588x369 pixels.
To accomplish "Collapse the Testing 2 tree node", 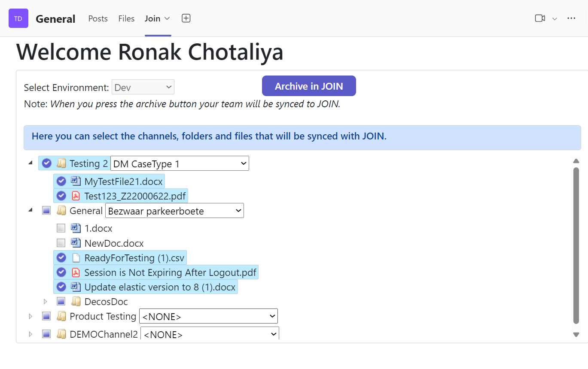I will point(30,163).
